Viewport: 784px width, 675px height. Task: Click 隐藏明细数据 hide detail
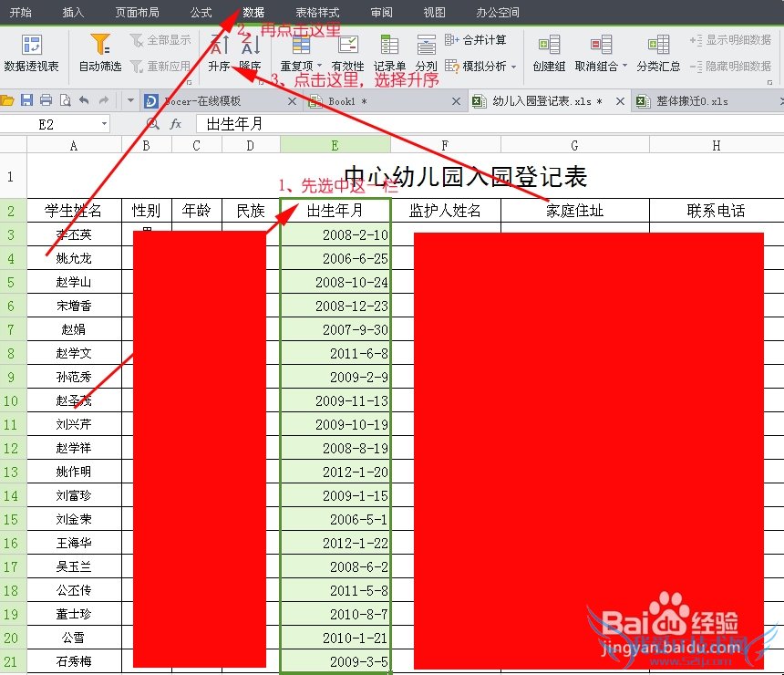tap(730, 66)
